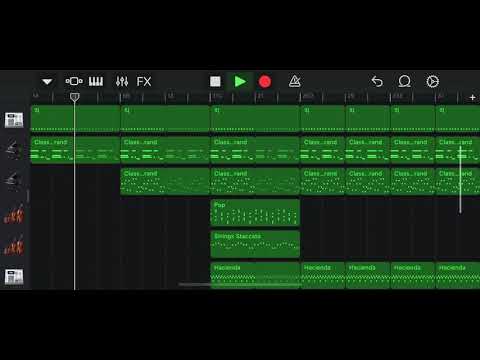Select the first region of top drum track
Viewport: 480px width, 360px height.
tap(75, 119)
